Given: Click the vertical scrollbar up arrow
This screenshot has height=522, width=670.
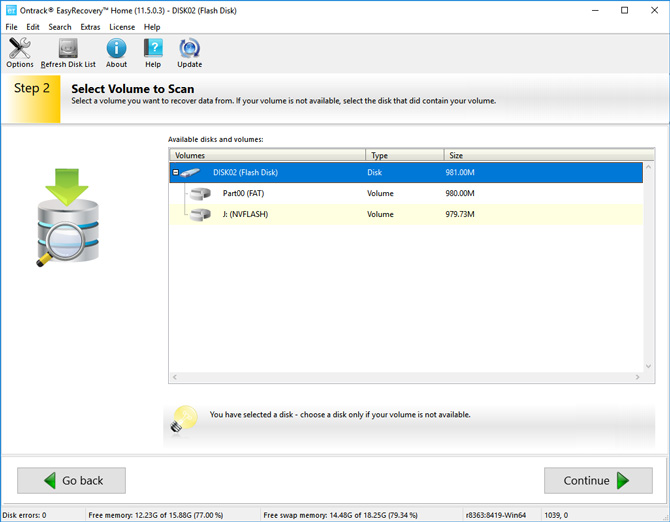Looking at the screenshot, I should 649,167.
